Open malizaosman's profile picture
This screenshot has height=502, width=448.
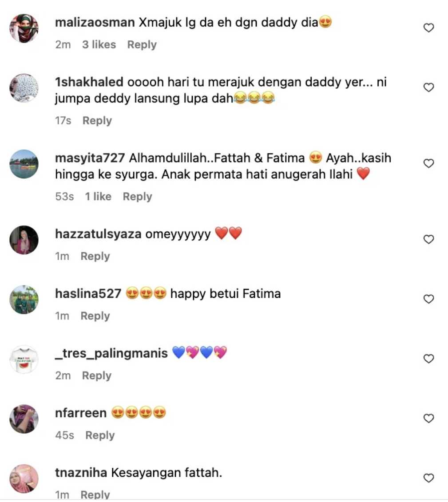point(24,28)
